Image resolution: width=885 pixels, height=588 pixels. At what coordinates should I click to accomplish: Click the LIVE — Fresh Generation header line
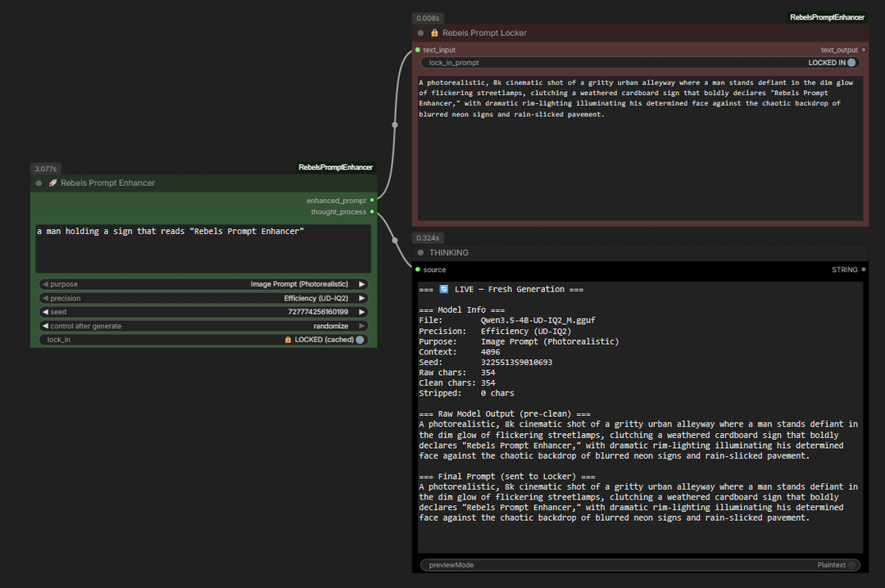[501, 289]
